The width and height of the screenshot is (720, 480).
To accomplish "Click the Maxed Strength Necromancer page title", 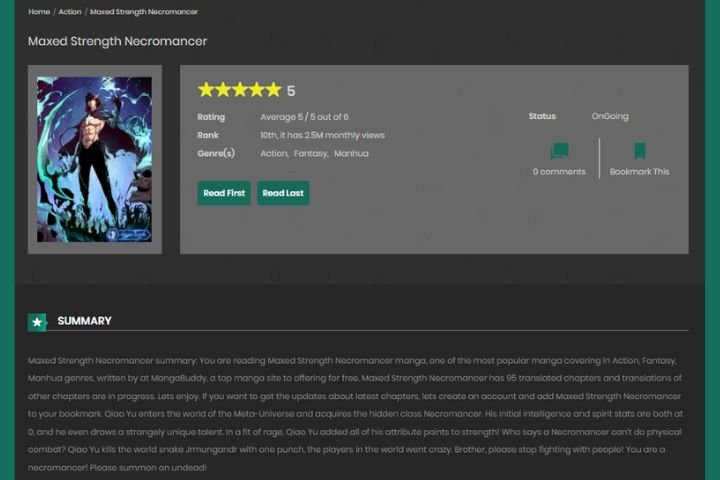I will (118, 41).
